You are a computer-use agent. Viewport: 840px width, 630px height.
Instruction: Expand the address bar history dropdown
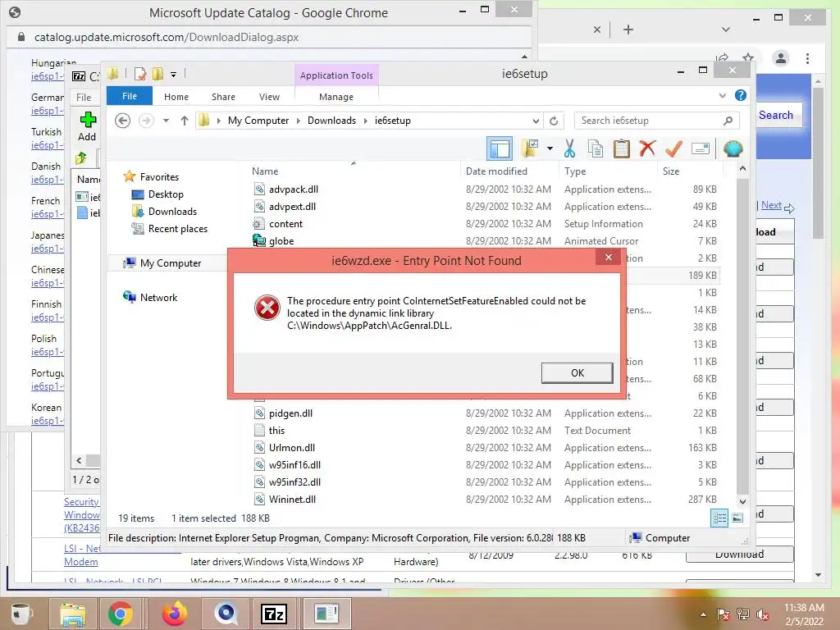pos(536,121)
